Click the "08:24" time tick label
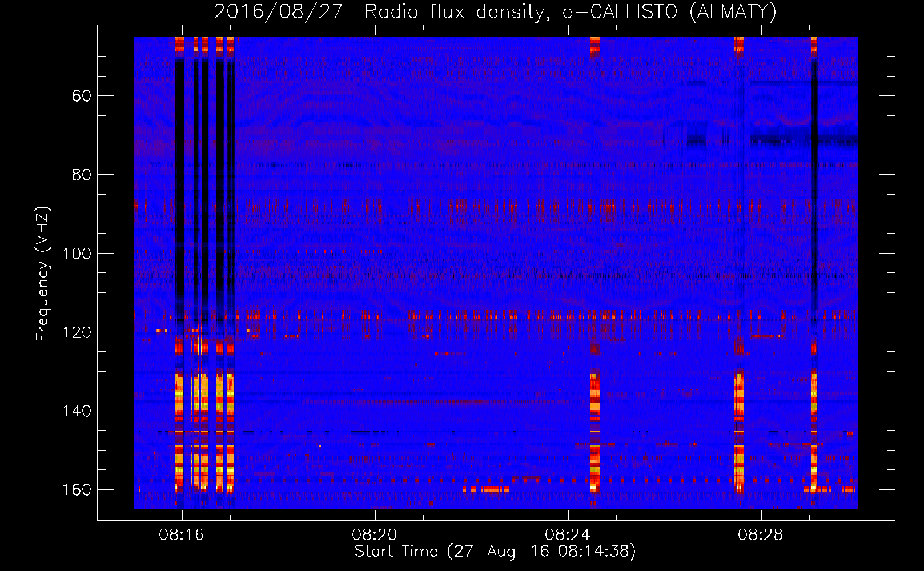 pos(568,535)
